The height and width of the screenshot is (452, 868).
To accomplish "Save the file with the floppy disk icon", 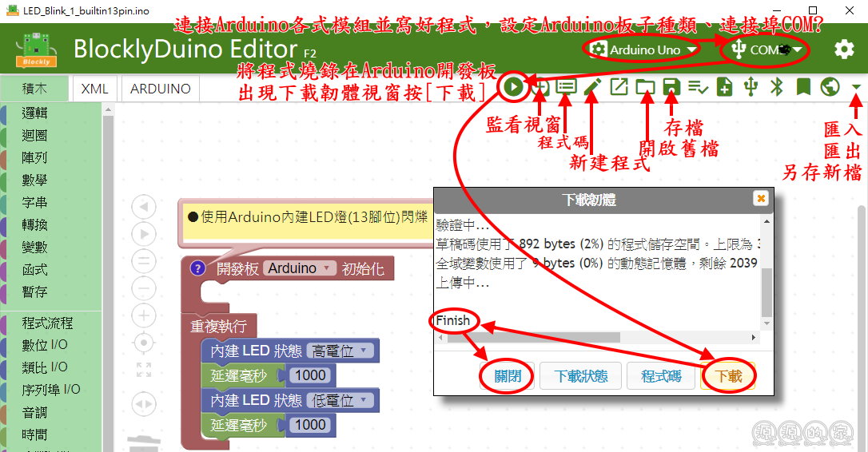I will coord(671,87).
